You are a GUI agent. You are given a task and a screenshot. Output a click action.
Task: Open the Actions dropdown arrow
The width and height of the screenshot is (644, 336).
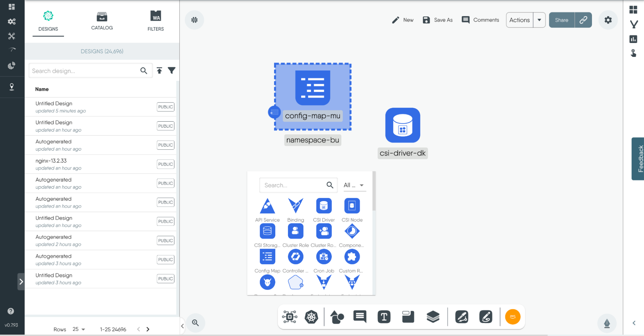click(x=539, y=20)
